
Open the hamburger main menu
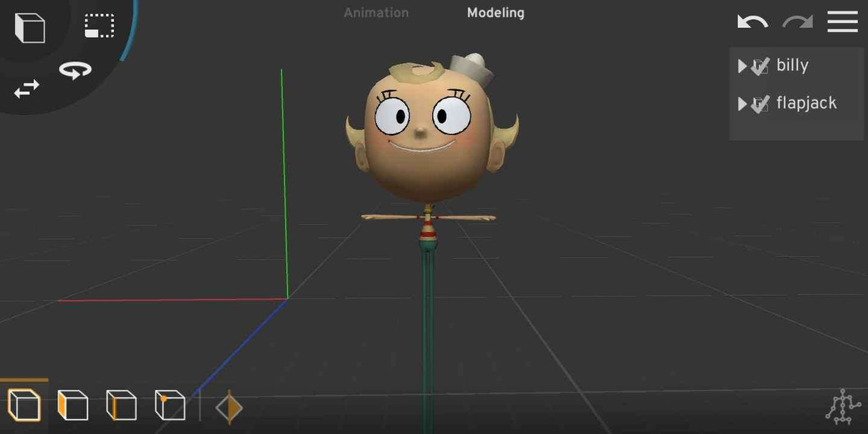pyautogui.click(x=843, y=22)
